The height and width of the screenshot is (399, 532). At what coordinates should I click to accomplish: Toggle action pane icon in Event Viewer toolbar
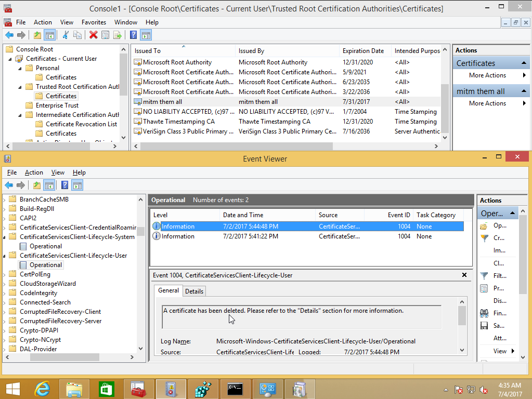tap(77, 185)
